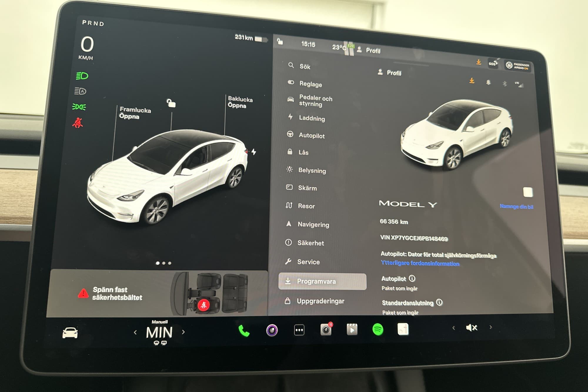
Task: Tap the orange download icon in top bar
Action: pos(479,62)
